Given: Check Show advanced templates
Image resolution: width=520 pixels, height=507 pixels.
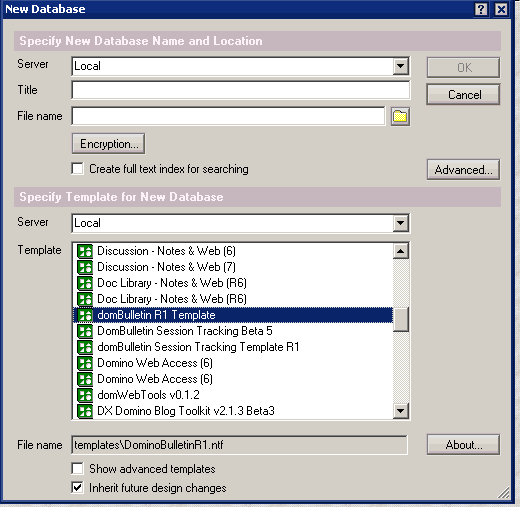Looking at the screenshot, I should point(78,468).
